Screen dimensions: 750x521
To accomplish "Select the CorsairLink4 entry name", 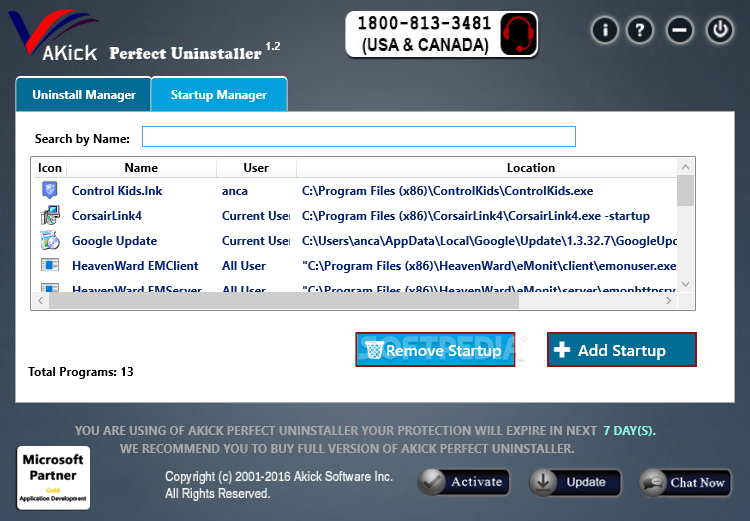I will tap(107, 216).
